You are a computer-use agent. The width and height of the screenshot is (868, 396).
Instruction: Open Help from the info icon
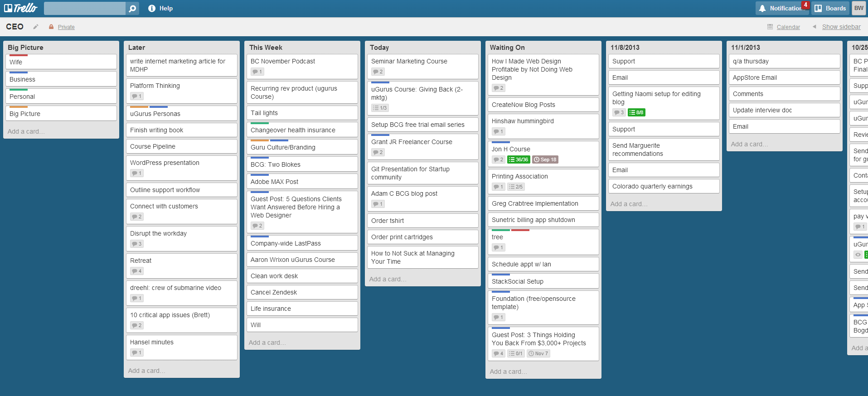tap(152, 8)
